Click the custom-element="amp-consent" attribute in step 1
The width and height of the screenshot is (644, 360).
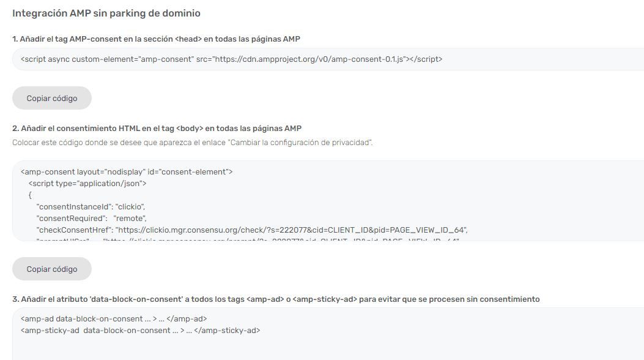[132, 59]
